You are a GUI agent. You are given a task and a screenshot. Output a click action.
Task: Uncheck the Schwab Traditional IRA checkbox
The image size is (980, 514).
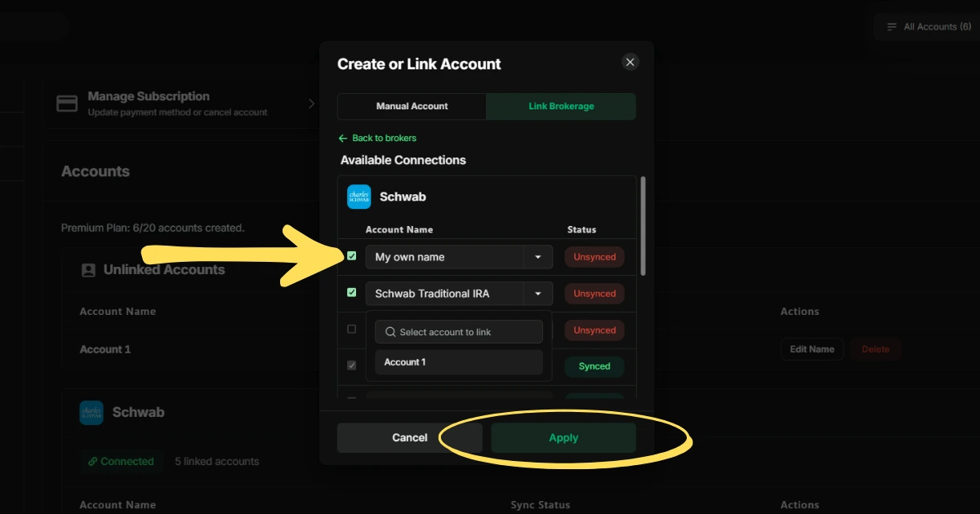click(x=351, y=293)
